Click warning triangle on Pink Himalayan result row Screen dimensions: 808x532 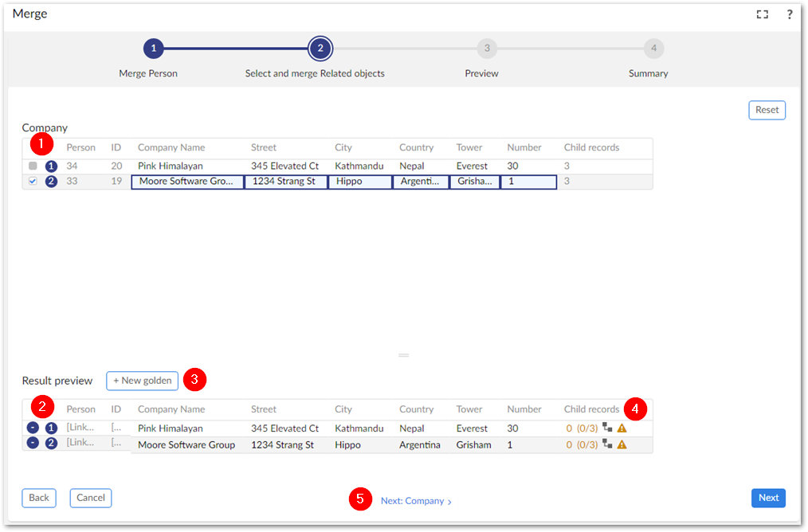pyautogui.click(x=622, y=428)
